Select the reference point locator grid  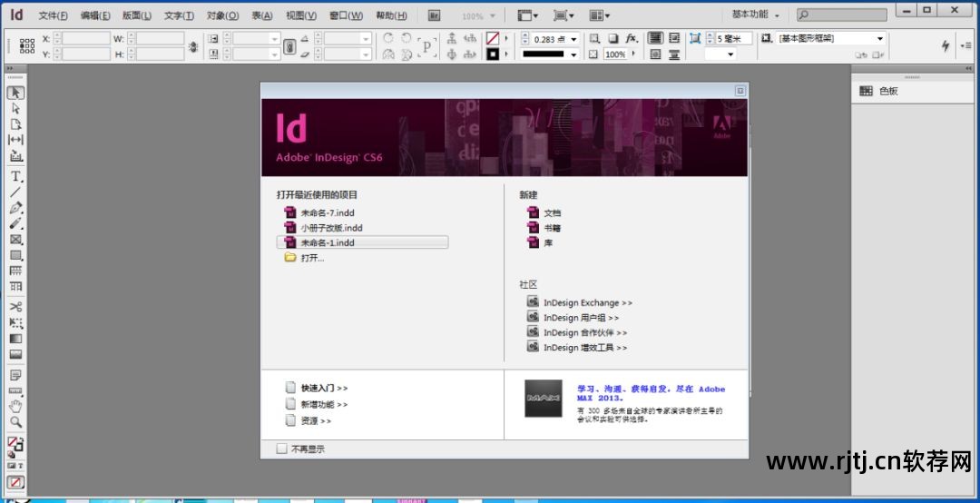point(26,46)
